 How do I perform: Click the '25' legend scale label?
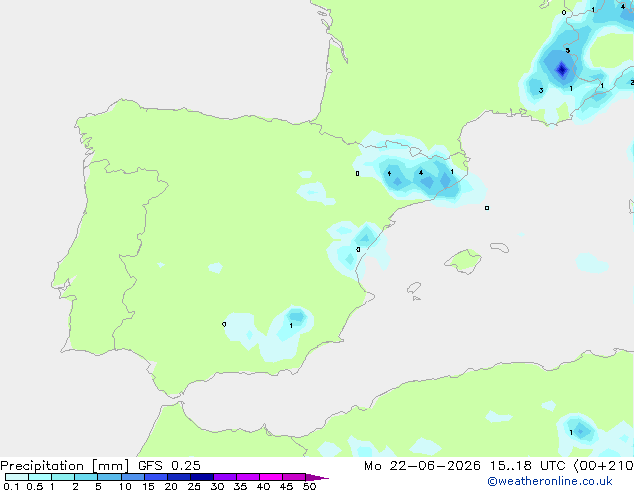[194, 486]
